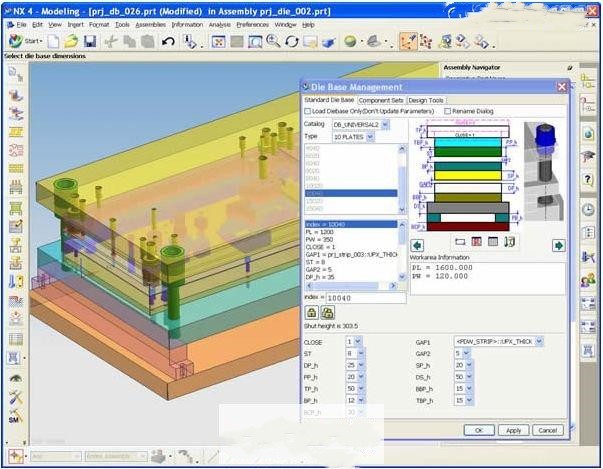603x469 pixels.
Task: Activate the Rotate view tool
Action: (292, 41)
